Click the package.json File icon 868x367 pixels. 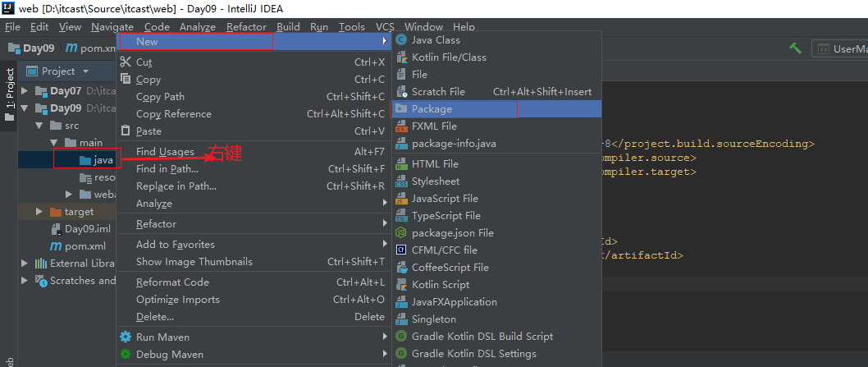(401, 233)
